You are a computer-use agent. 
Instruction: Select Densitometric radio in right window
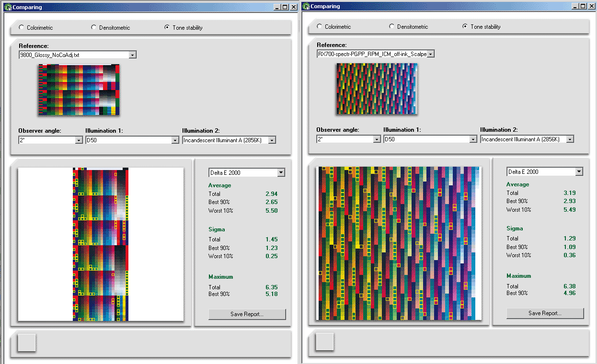tap(391, 26)
